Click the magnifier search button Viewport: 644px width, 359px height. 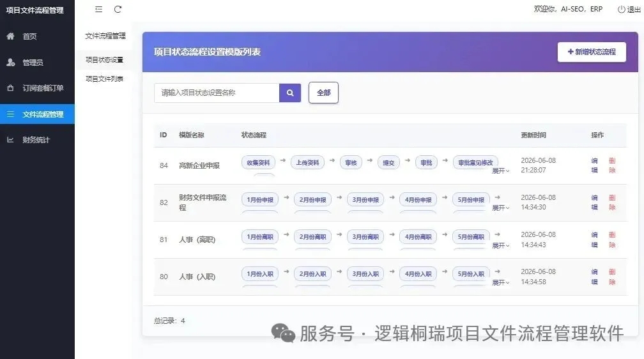point(290,93)
